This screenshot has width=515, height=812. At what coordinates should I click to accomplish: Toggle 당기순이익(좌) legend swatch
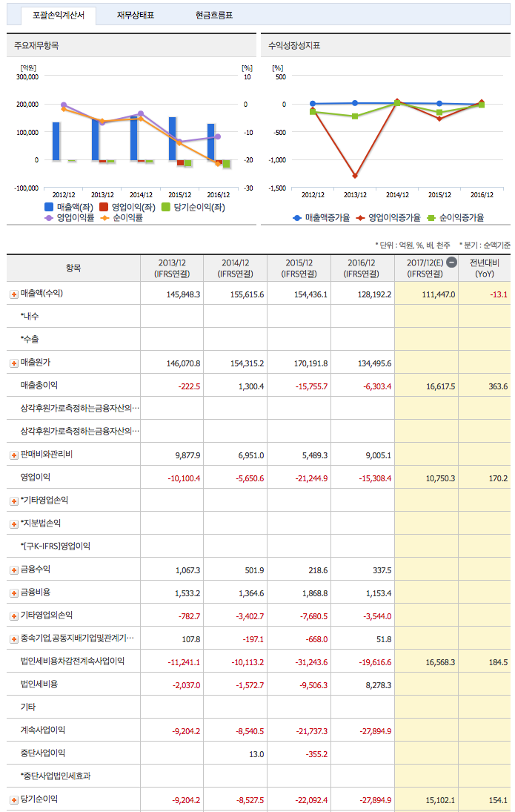[x=166, y=207]
